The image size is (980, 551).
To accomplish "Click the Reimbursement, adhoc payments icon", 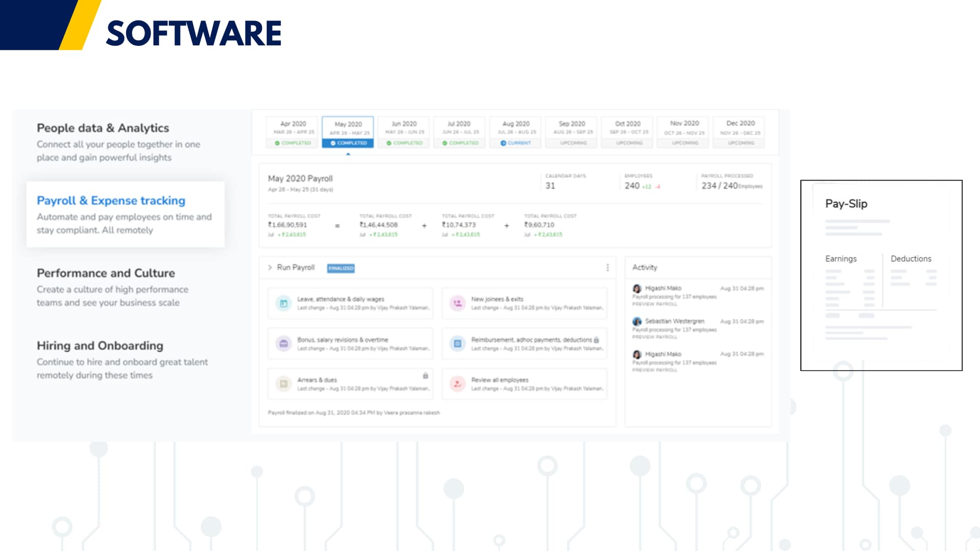I will tap(457, 344).
